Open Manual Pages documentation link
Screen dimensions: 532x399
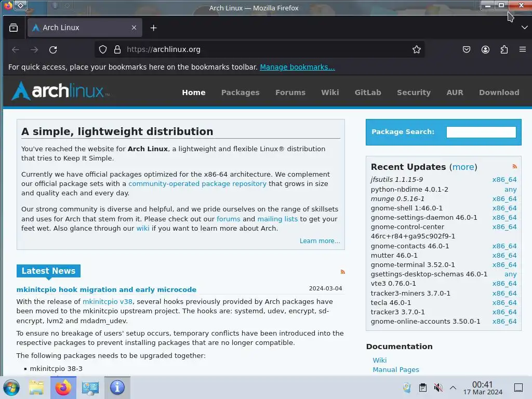395,369
